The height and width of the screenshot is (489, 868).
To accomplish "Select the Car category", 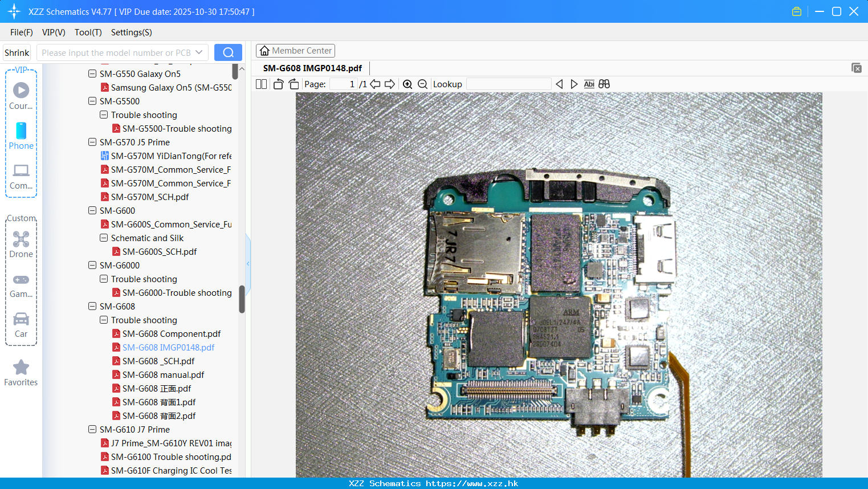I will click(x=21, y=325).
